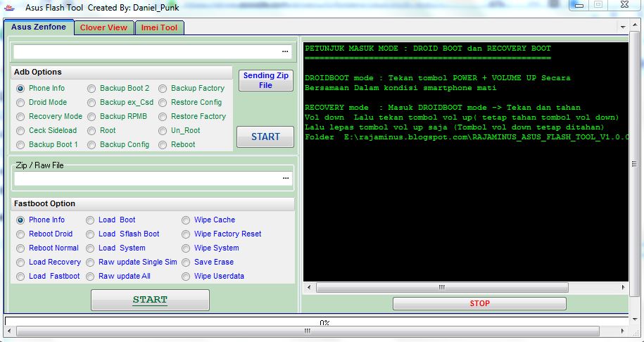The height and width of the screenshot is (342, 644).
Task: Click the Folder path line in console
Action: point(467,137)
